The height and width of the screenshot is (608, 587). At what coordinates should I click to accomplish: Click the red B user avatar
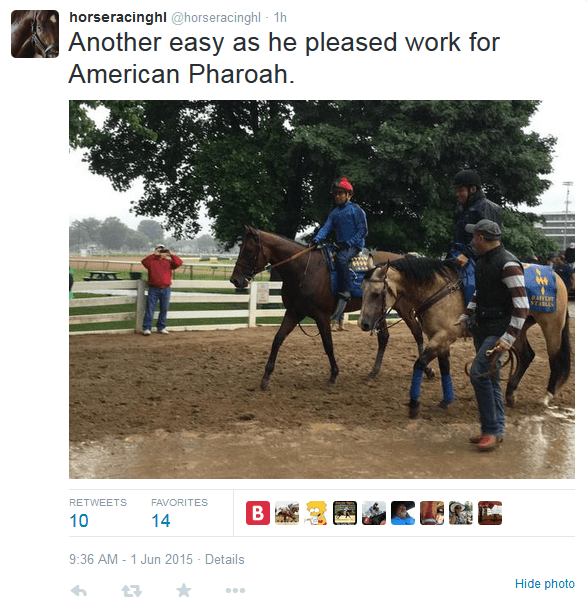click(258, 513)
